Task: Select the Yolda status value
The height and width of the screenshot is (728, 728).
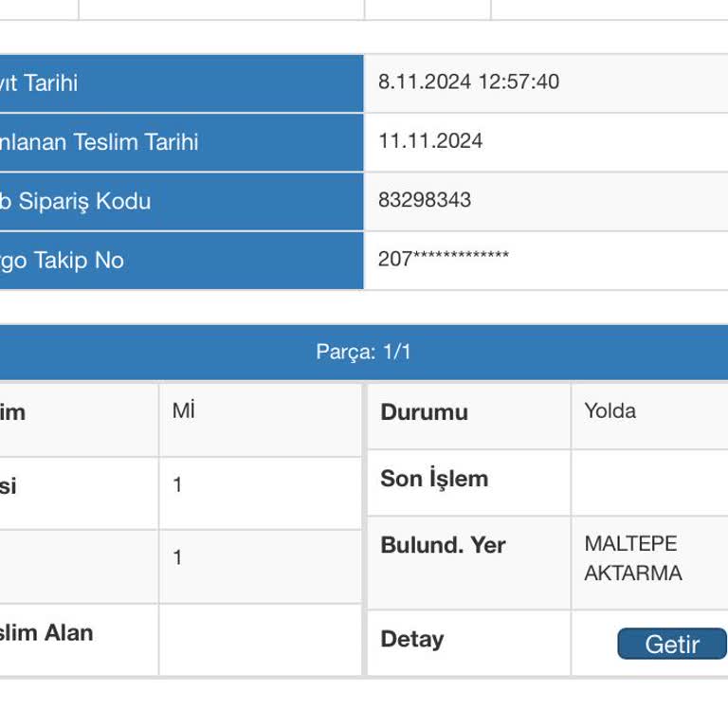Action: point(610,410)
